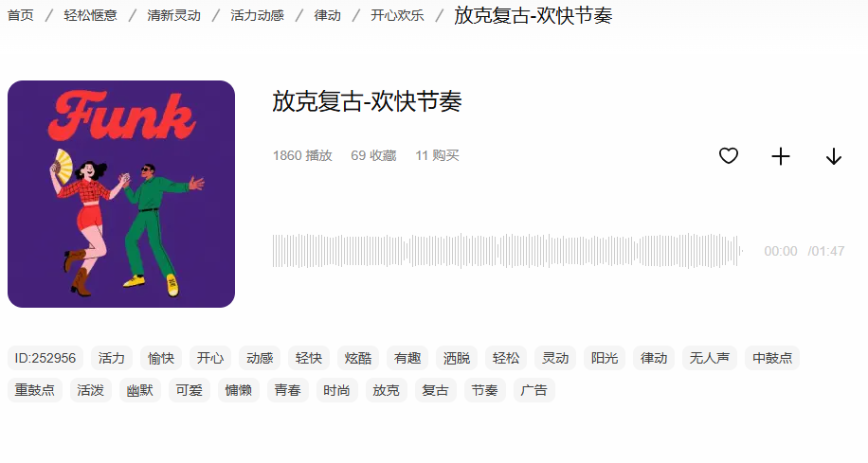Click the breadcrumb title 放克复古-欢快节奏
This screenshot has width=868, height=463.
click(x=533, y=15)
